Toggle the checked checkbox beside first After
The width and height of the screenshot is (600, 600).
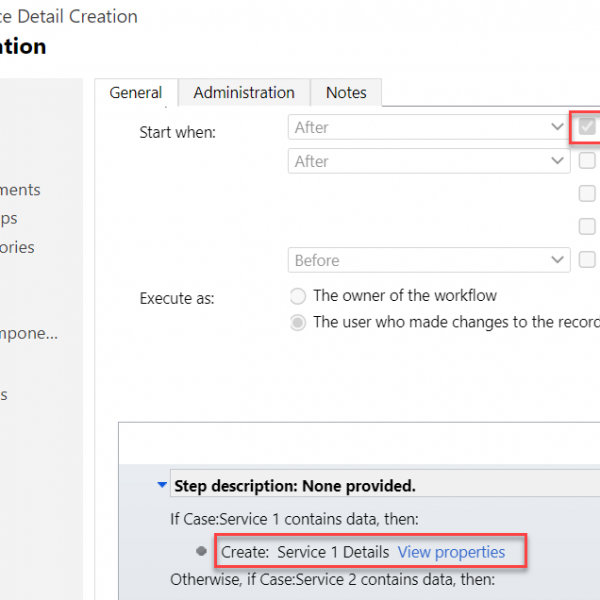[x=587, y=127]
